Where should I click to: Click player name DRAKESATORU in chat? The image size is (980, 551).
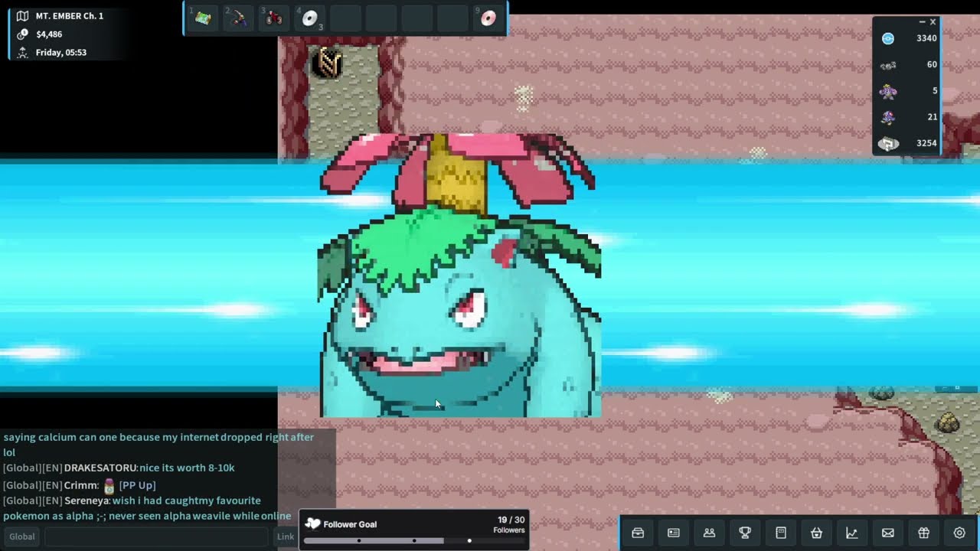(x=100, y=468)
